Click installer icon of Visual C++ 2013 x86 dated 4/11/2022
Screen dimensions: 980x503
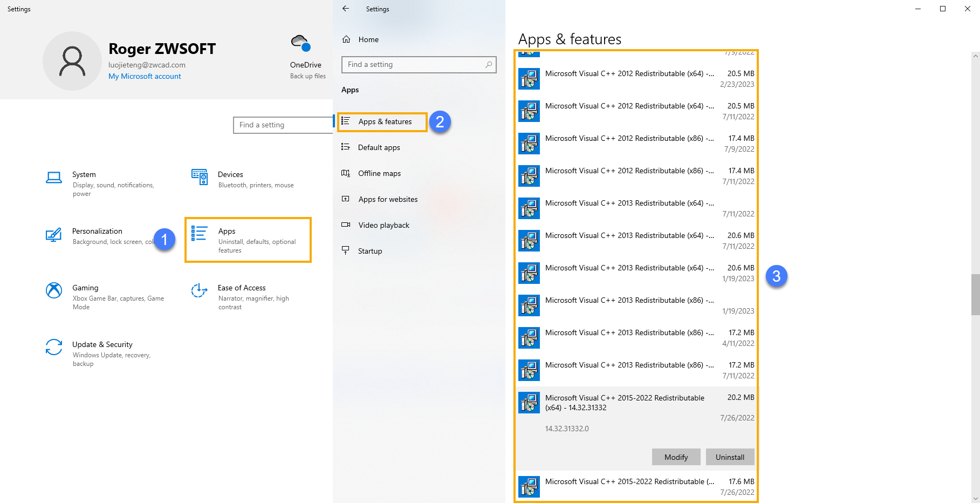(529, 338)
